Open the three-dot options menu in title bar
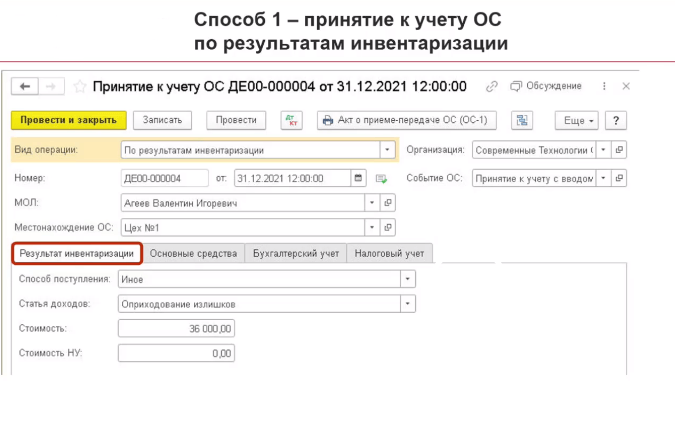The image size is (675, 435). (604, 86)
